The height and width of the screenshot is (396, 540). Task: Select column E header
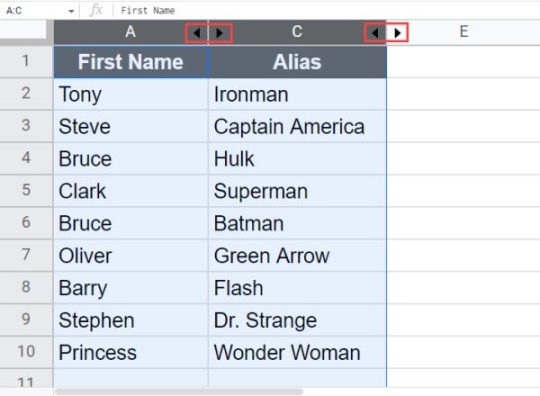464,32
